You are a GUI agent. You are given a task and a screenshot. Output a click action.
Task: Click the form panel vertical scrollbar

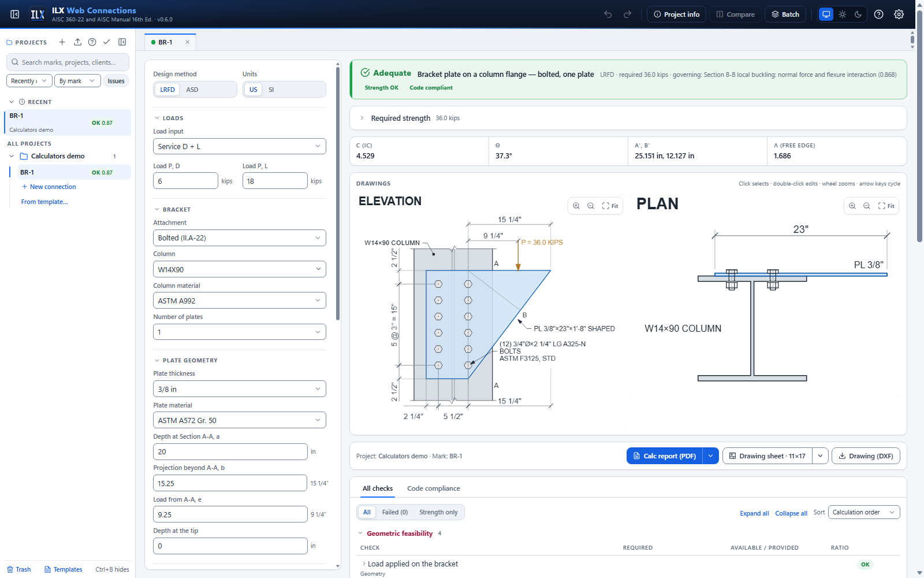tap(338, 194)
